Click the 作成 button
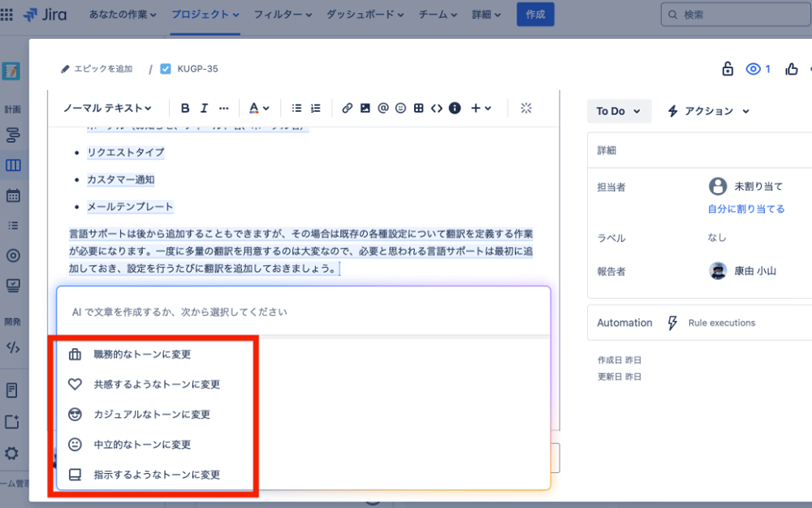Viewport: 812px width, 508px height. click(x=535, y=15)
